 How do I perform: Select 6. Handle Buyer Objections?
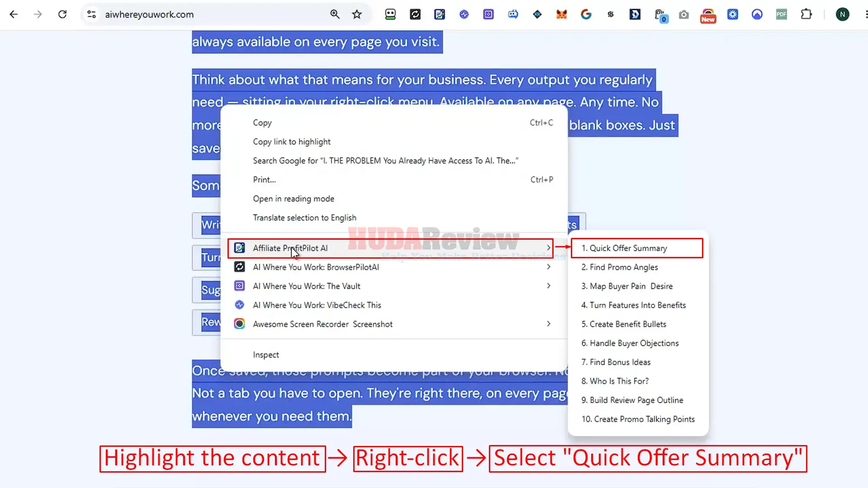coord(638,343)
